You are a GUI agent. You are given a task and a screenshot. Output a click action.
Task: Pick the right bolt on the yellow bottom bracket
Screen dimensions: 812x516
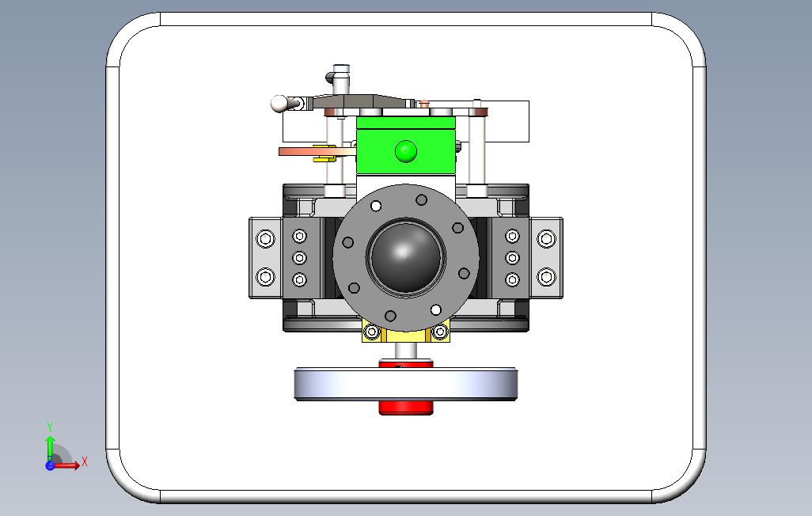[441, 332]
